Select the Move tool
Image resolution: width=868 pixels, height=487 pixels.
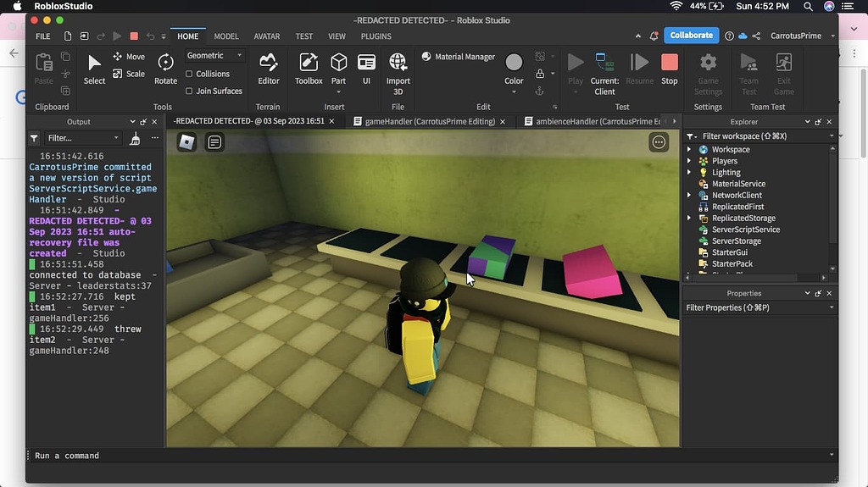129,57
